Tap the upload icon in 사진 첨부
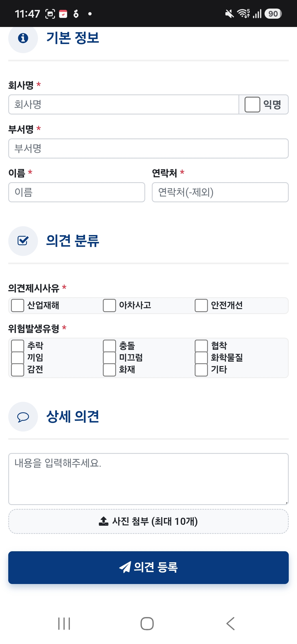297x644 pixels. 103,521
